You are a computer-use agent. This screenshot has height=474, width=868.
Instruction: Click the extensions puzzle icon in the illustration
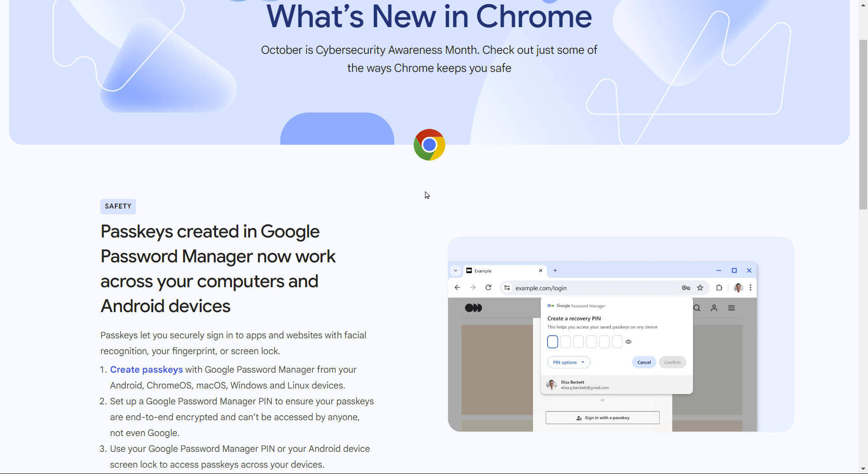point(719,288)
